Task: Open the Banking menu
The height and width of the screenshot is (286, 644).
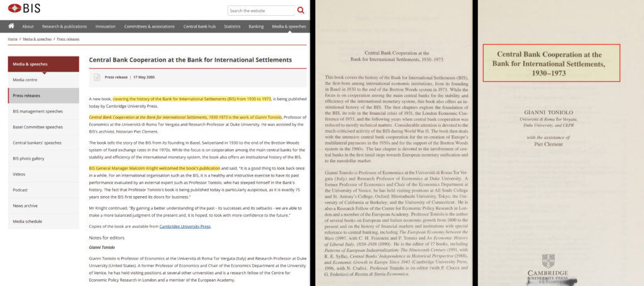Action: point(257,26)
